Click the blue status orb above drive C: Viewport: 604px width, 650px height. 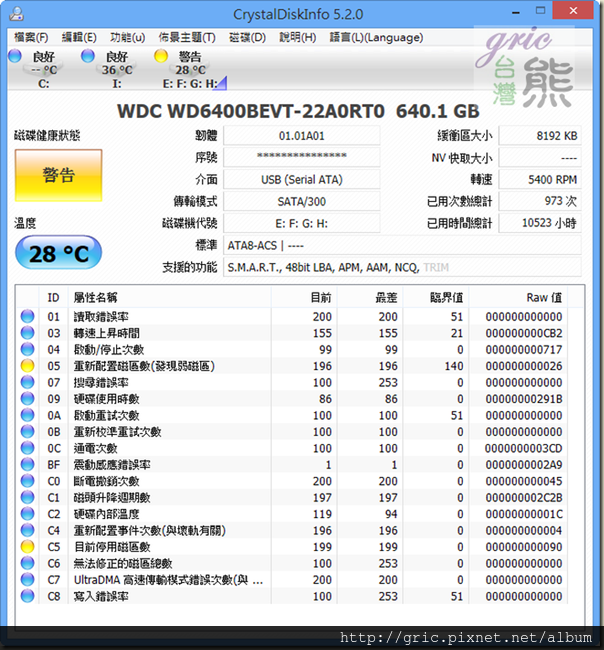coord(15,56)
